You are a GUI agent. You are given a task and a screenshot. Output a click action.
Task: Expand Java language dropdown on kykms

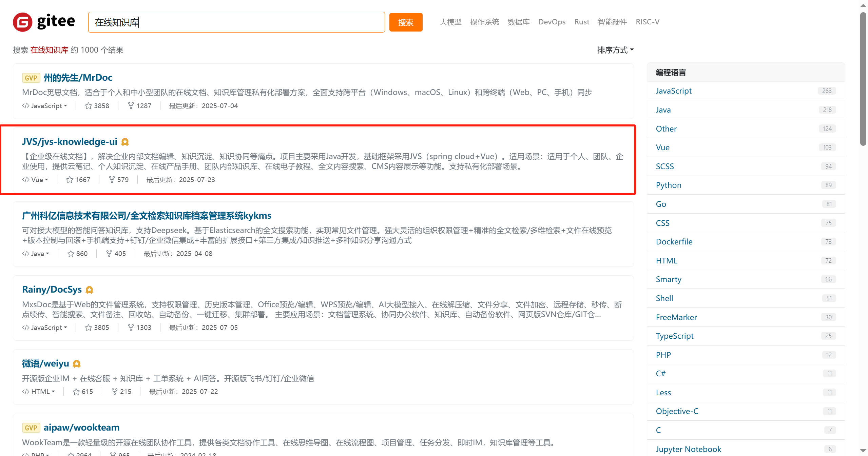pos(36,254)
